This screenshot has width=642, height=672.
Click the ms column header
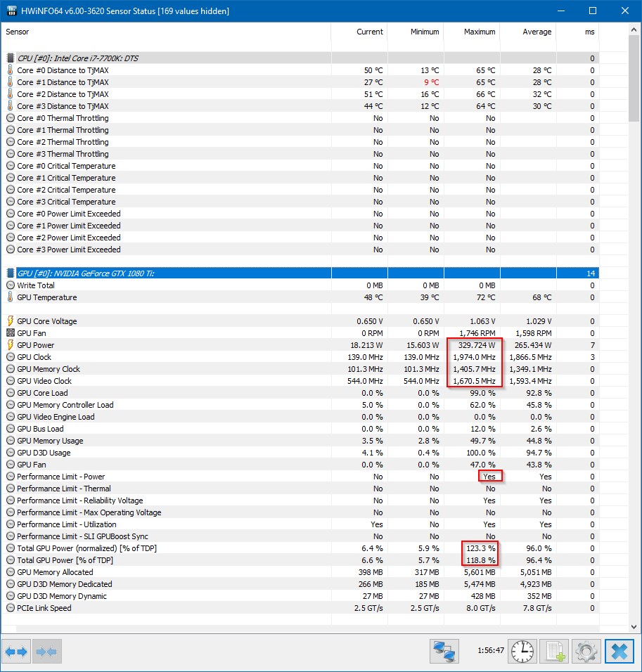tap(577, 32)
